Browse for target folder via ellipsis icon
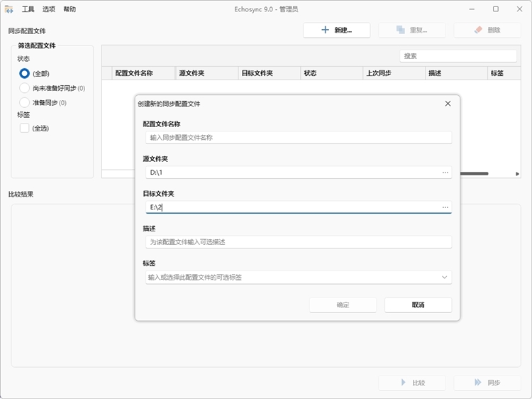Image resolution: width=532 pixels, height=399 pixels. (445, 207)
